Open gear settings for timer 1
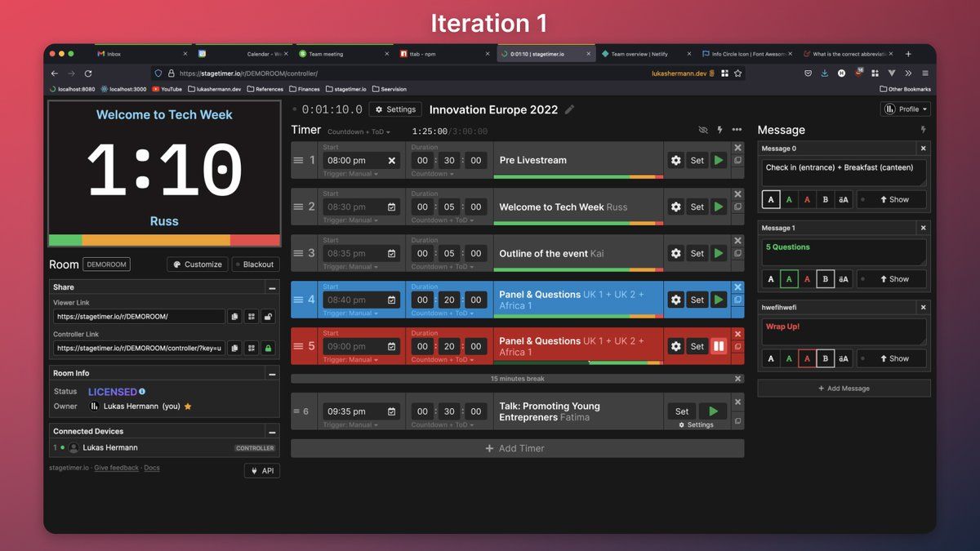 676,160
